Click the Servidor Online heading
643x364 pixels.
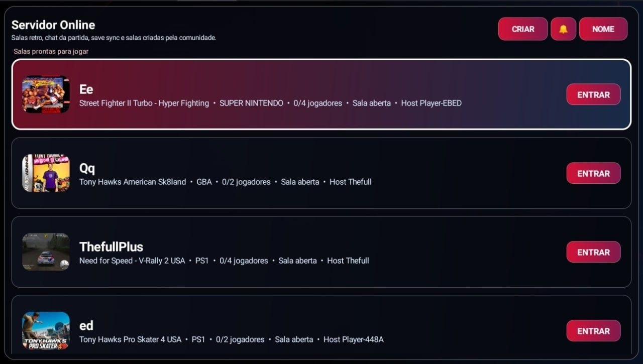[x=53, y=25]
